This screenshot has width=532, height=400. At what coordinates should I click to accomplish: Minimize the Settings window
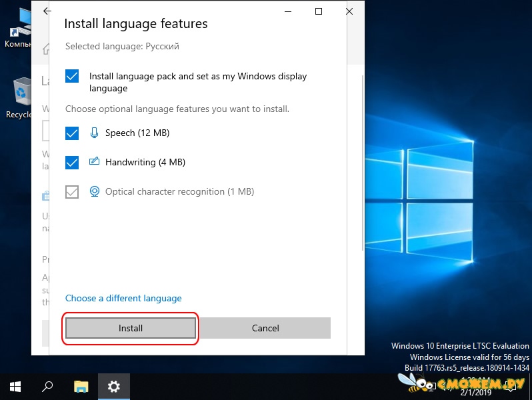coord(288,11)
